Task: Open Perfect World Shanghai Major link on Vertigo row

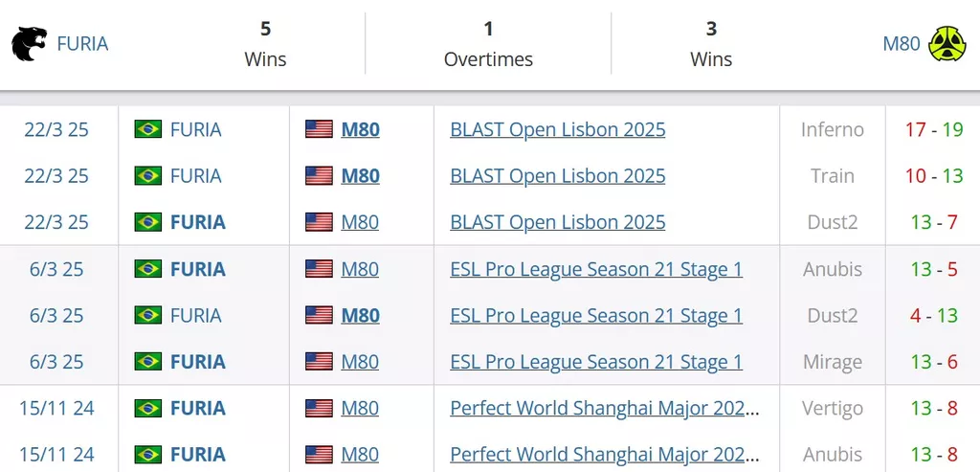Action: [x=605, y=408]
